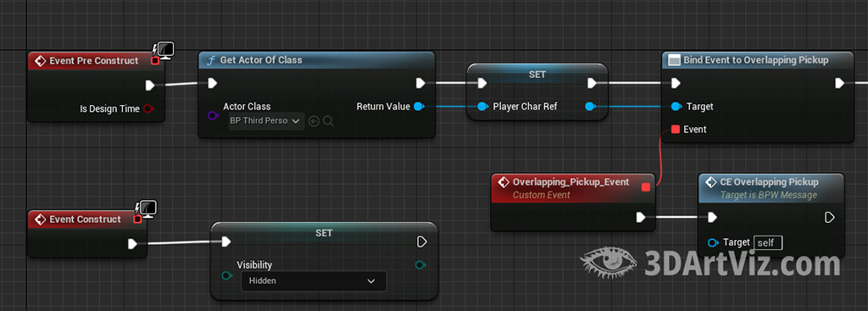Viewport: 868px width, 311px height.
Task: Click the Is Design Time boolean pin
Action: pos(148,109)
